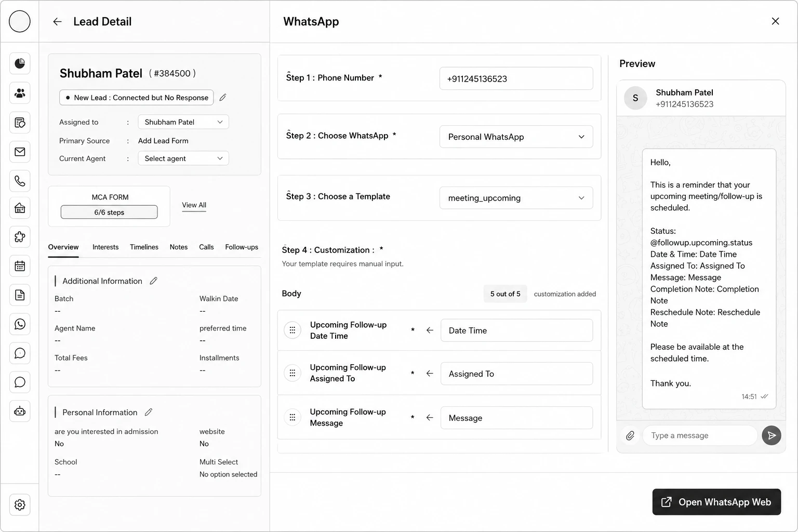The width and height of the screenshot is (798, 532).
Task: Open the Notes tab
Action: coord(179,247)
